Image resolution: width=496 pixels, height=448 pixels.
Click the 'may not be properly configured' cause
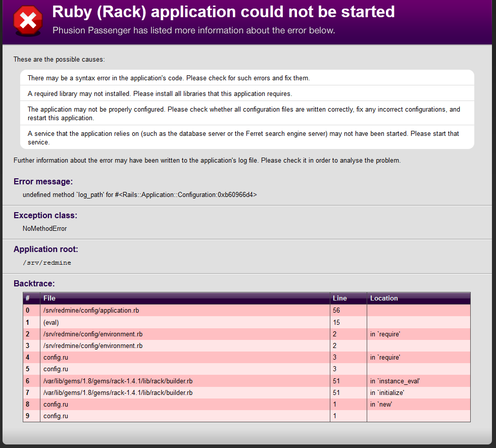click(x=247, y=113)
